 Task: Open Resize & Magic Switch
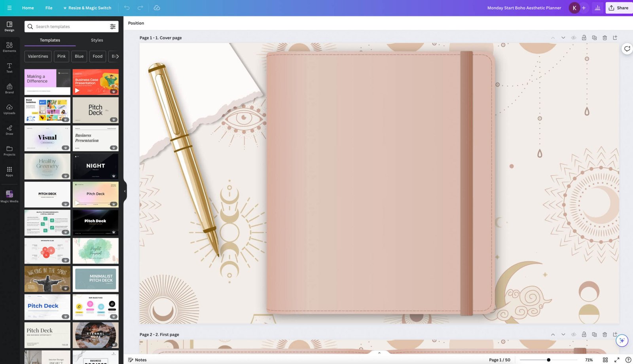click(87, 8)
